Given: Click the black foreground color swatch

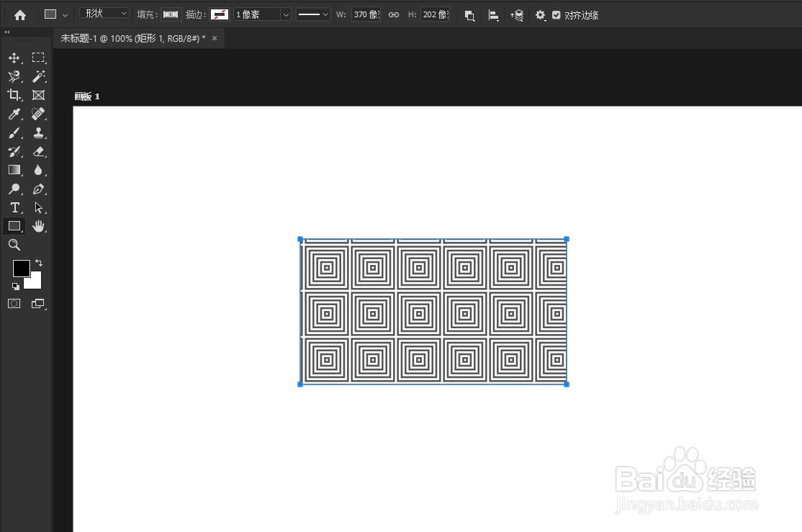Looking at the screenshot, I should 20,268.
